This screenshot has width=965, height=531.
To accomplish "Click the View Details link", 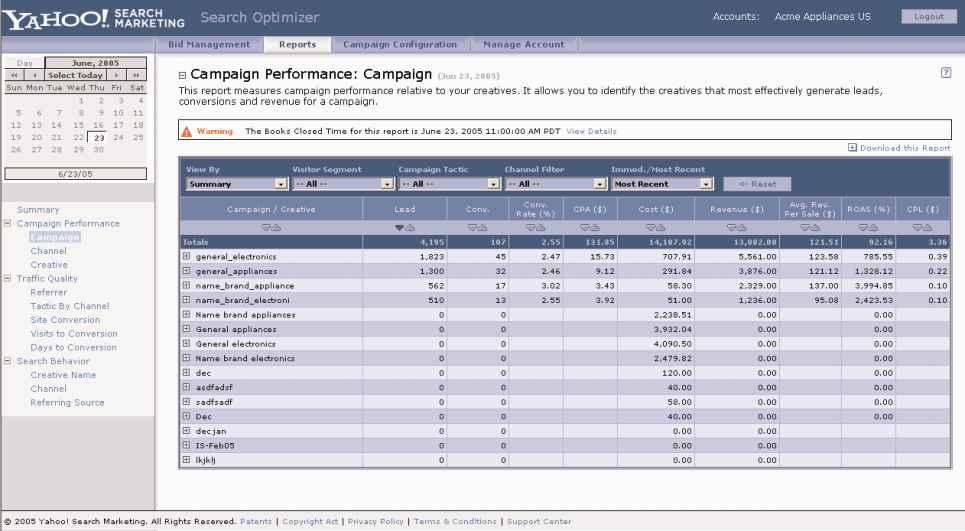I will pyautogui.click(x=592, y=131).
